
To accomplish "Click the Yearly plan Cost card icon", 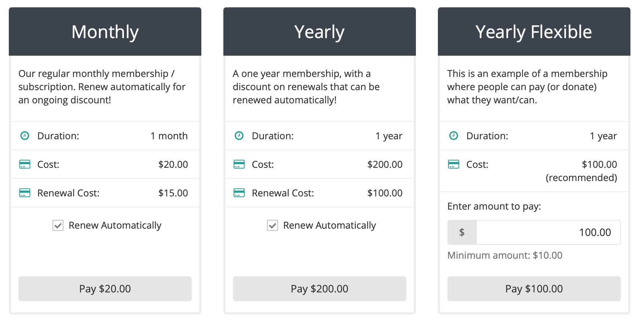I will pos(239,165).
